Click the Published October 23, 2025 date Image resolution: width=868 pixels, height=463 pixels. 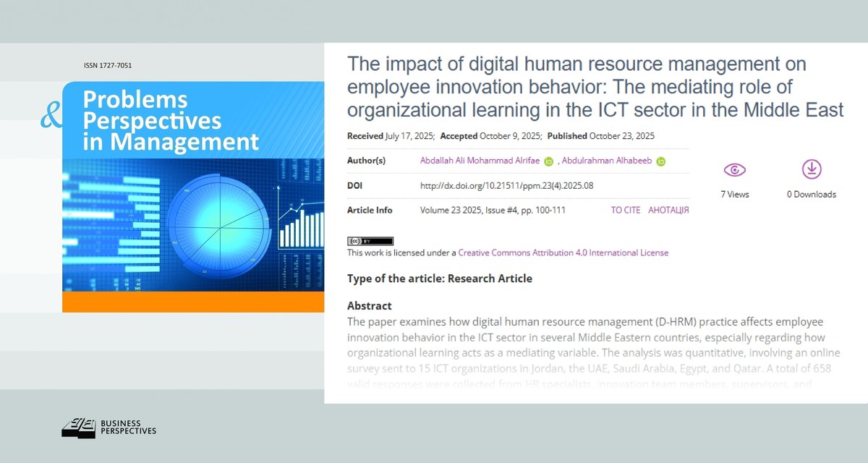tap(601, 136)
